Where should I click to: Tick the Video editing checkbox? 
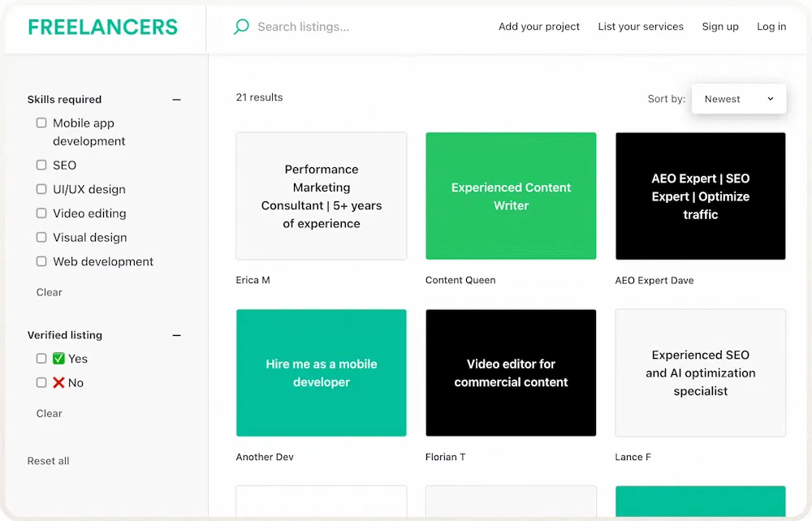click(x=41, y=213)
